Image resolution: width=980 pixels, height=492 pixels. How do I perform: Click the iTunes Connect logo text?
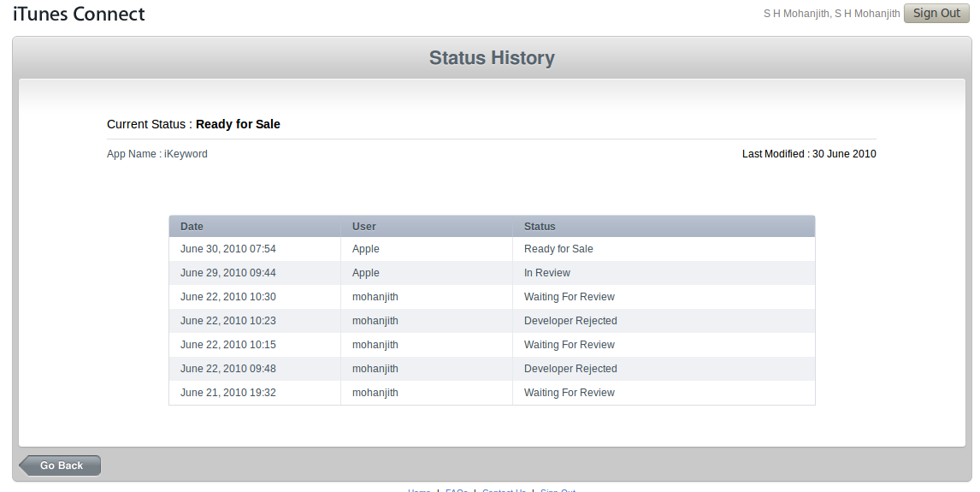pyautogui.click(x=79, y=14)
